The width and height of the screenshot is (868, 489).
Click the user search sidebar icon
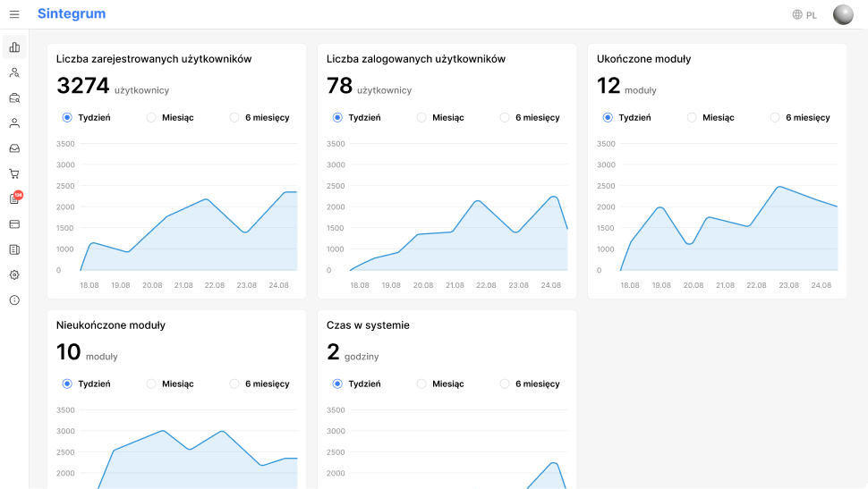tap(14, 72)
